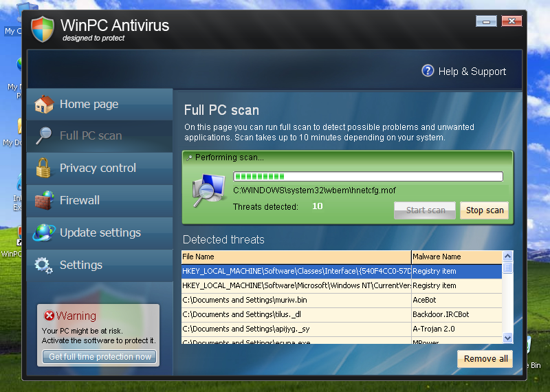The image size is (550, 392).
Task: Select the muriw.bin threat row
Action: click(342, 300)
